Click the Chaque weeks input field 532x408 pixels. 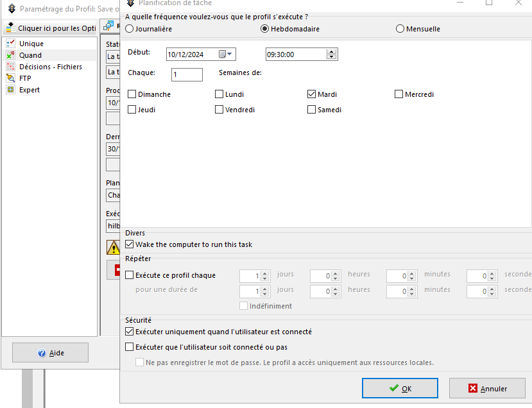(x=187, y=75)
